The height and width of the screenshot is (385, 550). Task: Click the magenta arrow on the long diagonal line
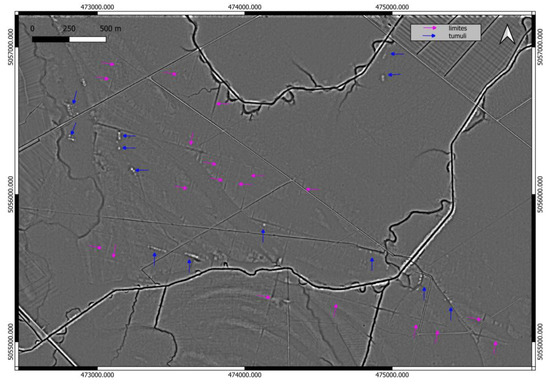point(313,189)
